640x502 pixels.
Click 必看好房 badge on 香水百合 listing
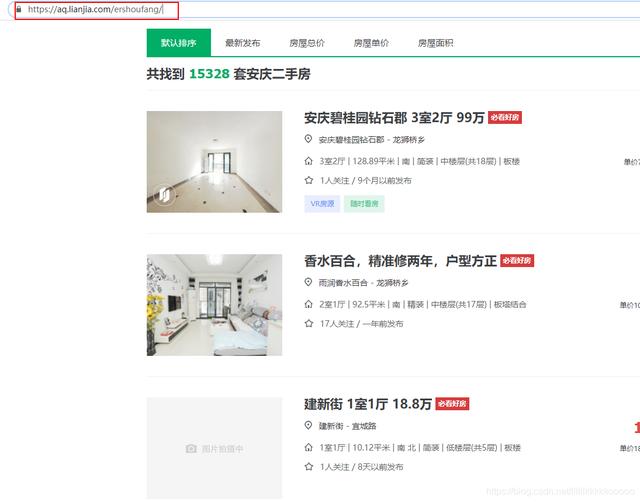517,261
